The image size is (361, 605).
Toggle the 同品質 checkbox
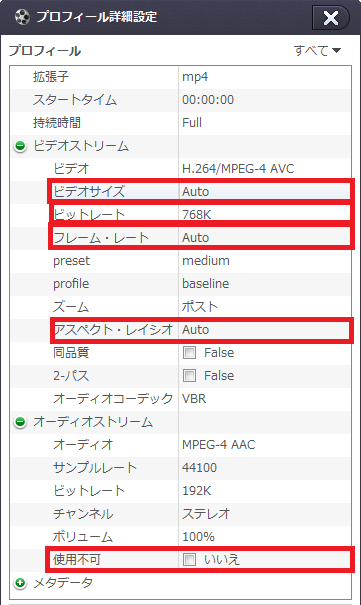[x=189, y=352]
